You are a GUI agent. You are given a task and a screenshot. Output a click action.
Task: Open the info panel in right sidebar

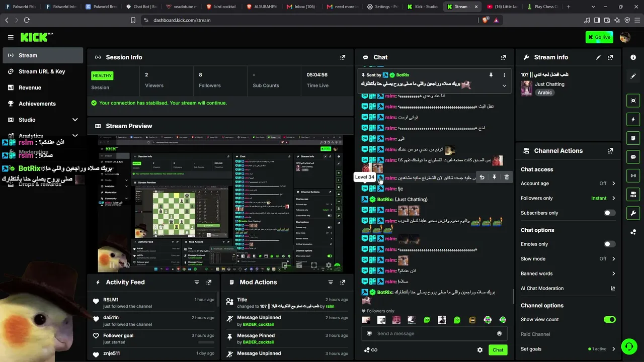[x=633, y=57]
